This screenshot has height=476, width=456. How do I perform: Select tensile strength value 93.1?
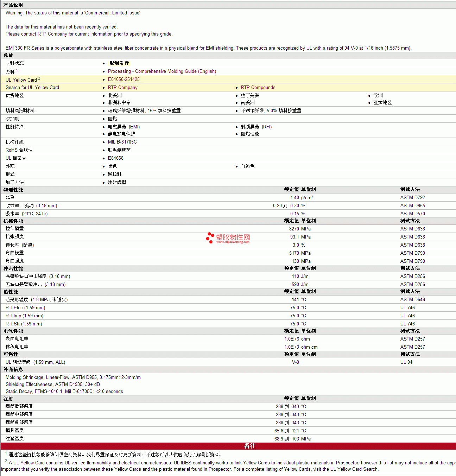click(294, 237)
